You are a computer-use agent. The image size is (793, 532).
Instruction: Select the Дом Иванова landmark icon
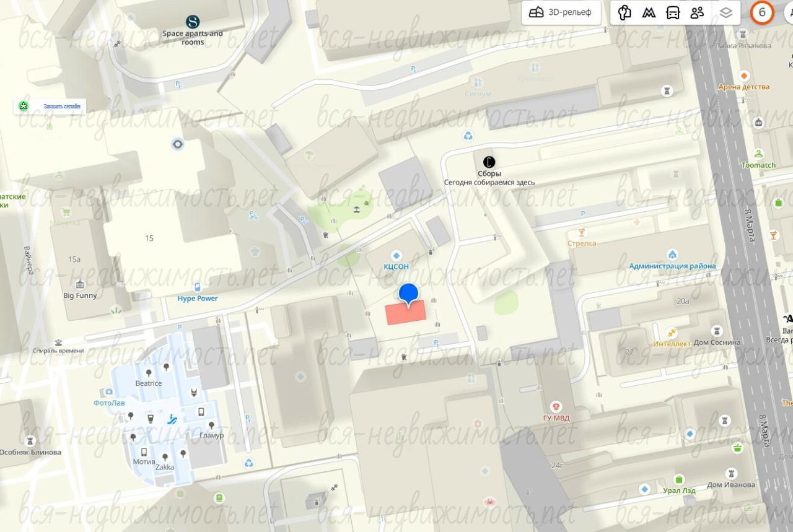click(731, 473)
